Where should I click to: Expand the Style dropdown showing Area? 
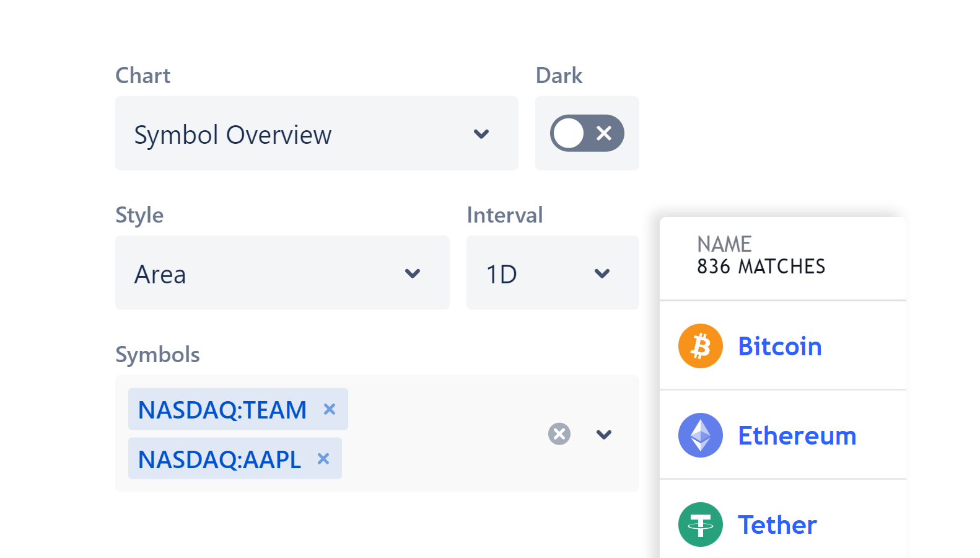tap(413, 273)
